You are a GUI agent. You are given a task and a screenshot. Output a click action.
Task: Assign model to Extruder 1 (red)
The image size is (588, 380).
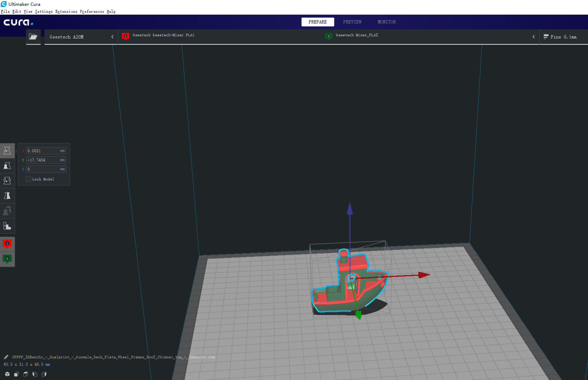coord(7,244)
